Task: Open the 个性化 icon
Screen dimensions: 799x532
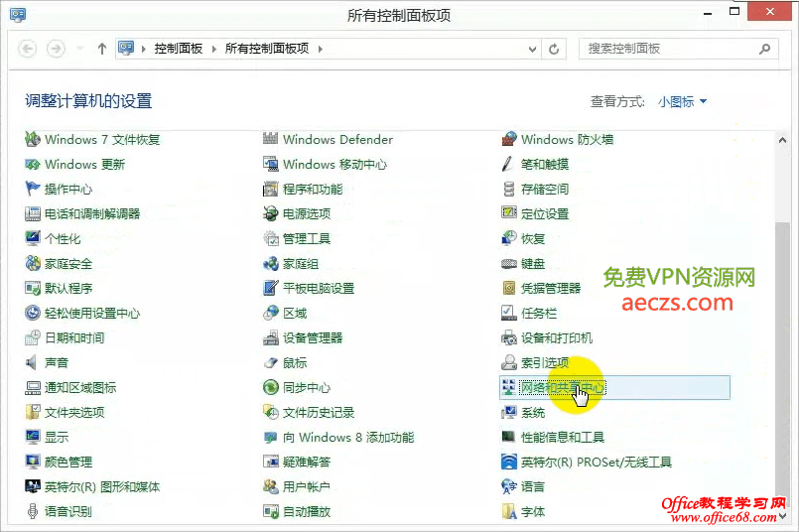Action: click(33, 238)
